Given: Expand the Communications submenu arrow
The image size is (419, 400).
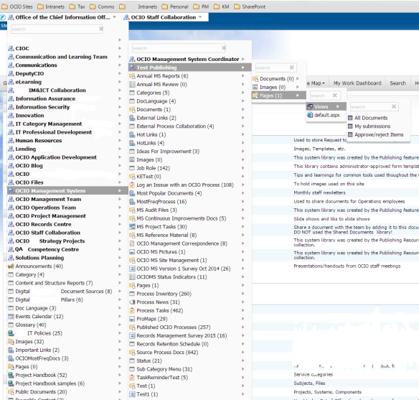Looking at the screenshot, I should pyautogui.click(x=119, y=65).
